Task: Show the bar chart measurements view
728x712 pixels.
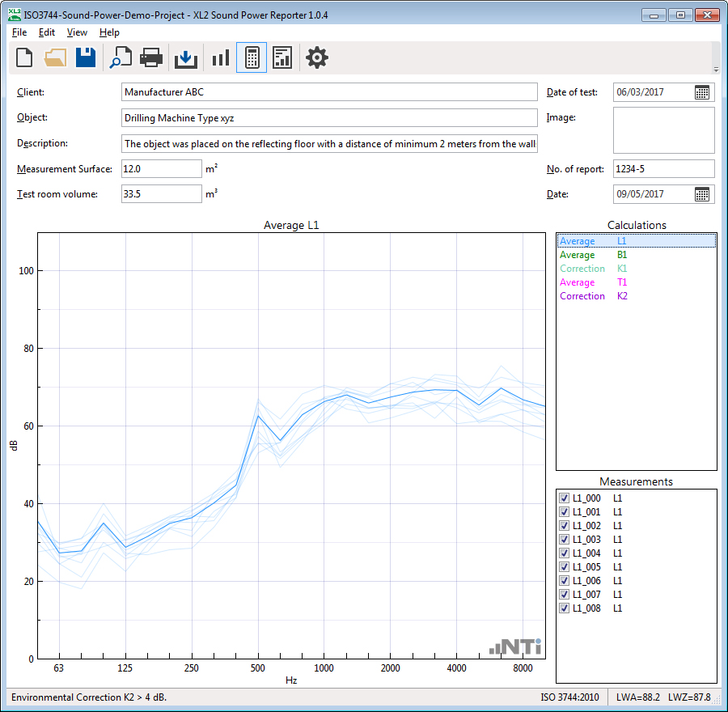Action: (221, 57)
